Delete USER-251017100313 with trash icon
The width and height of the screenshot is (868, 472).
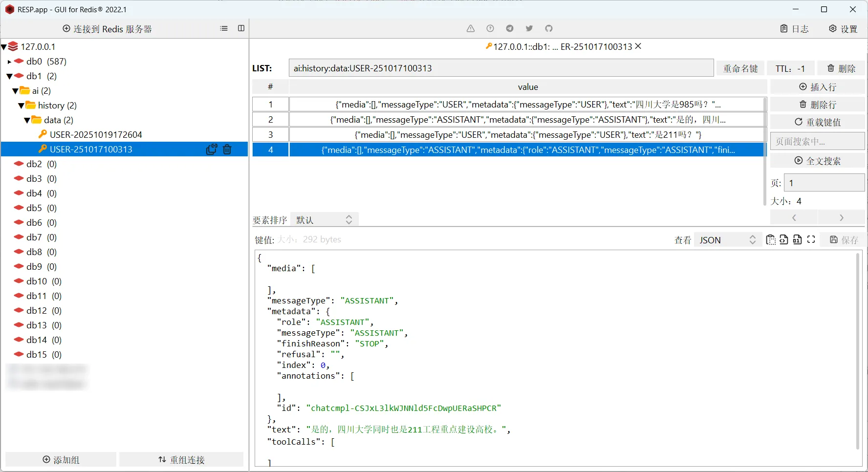(227, 150)
